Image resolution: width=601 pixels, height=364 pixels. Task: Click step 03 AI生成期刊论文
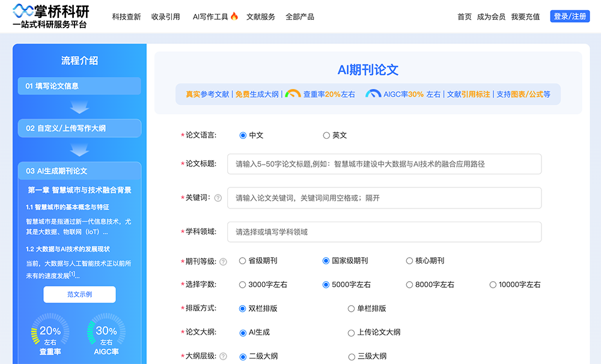pos(79,171)
